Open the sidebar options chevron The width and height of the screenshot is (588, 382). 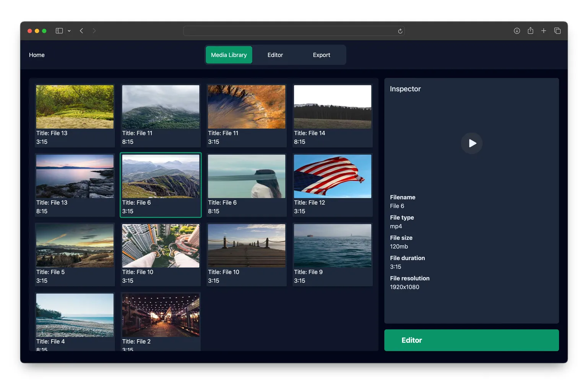click(69, 31)
